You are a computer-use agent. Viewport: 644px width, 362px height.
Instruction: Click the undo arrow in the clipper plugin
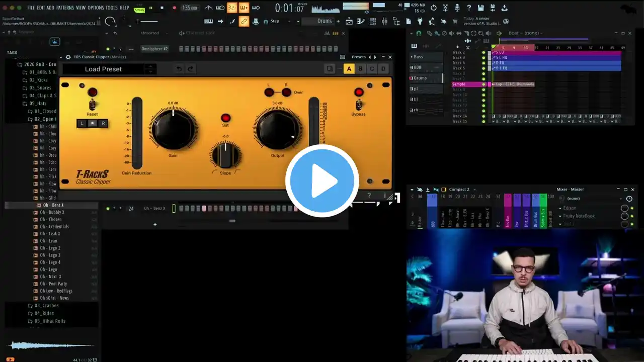(x=179, y=69)
